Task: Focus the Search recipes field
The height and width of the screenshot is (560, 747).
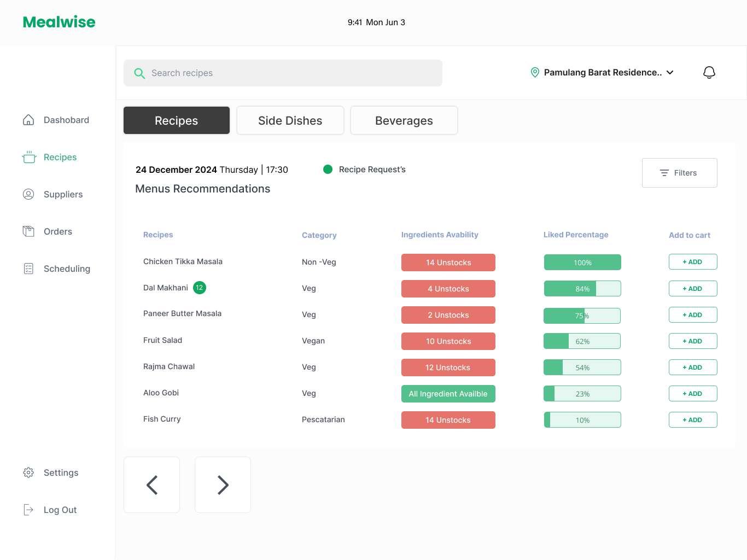Action: [x=283, y=73]
